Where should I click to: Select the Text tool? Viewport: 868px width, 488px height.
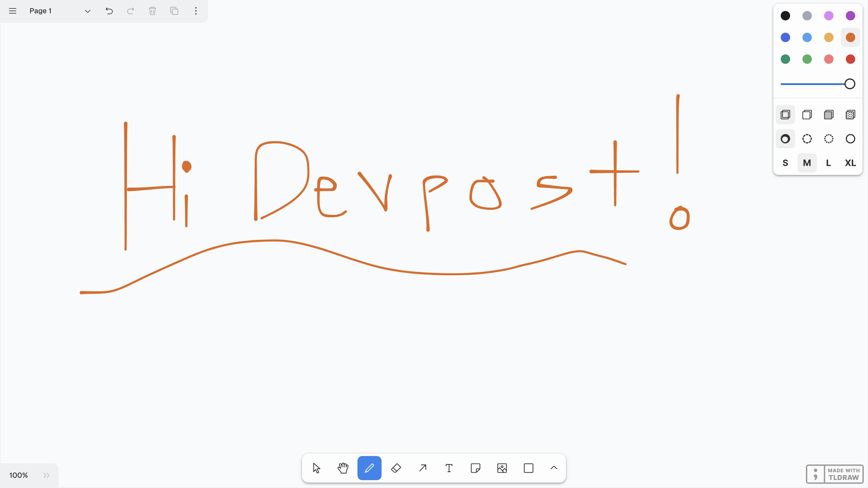tap(449, 468)
